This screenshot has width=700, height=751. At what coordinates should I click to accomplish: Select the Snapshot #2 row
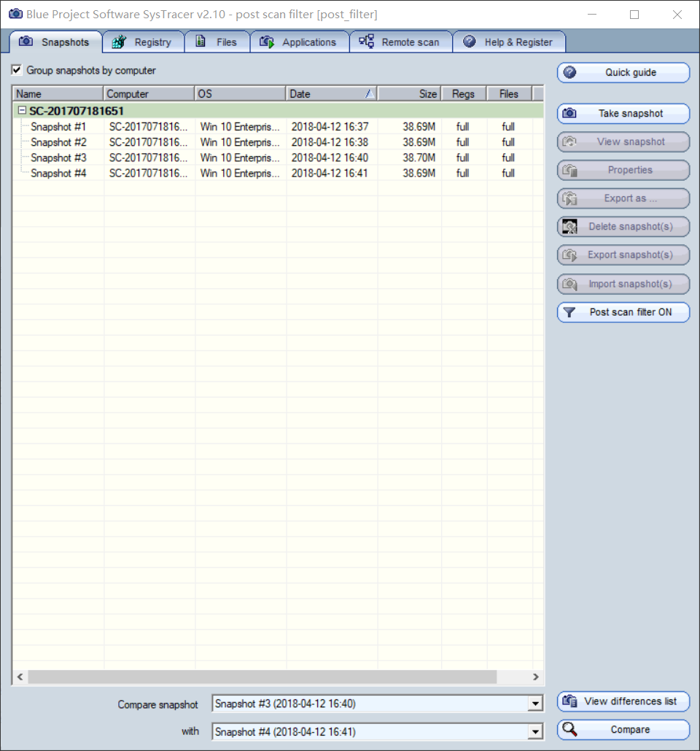(278, 142)
